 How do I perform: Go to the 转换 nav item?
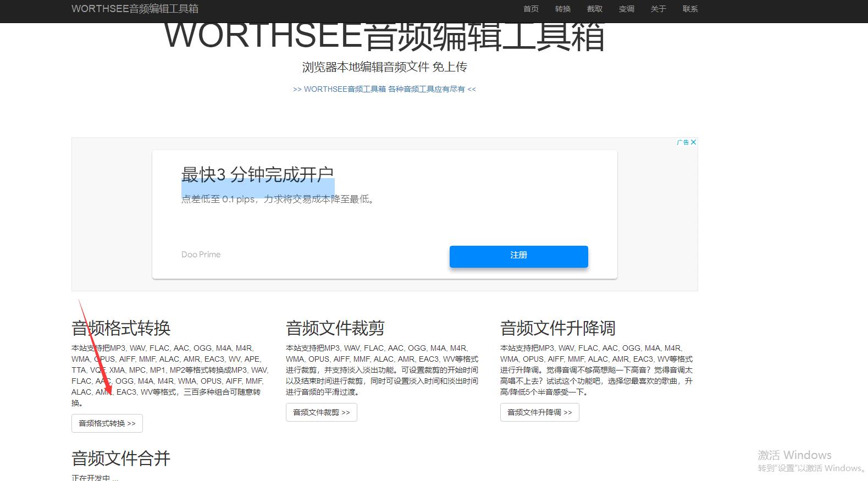click(563, 9)
